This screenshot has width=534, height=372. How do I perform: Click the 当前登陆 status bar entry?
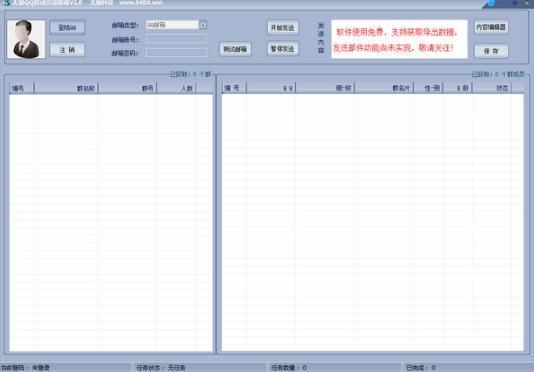(x=25, y=368)
